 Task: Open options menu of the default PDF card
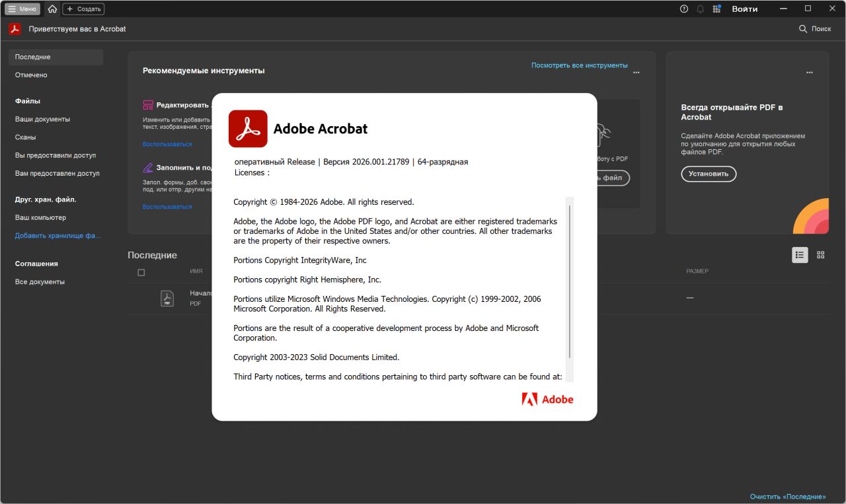coord(809,73)
